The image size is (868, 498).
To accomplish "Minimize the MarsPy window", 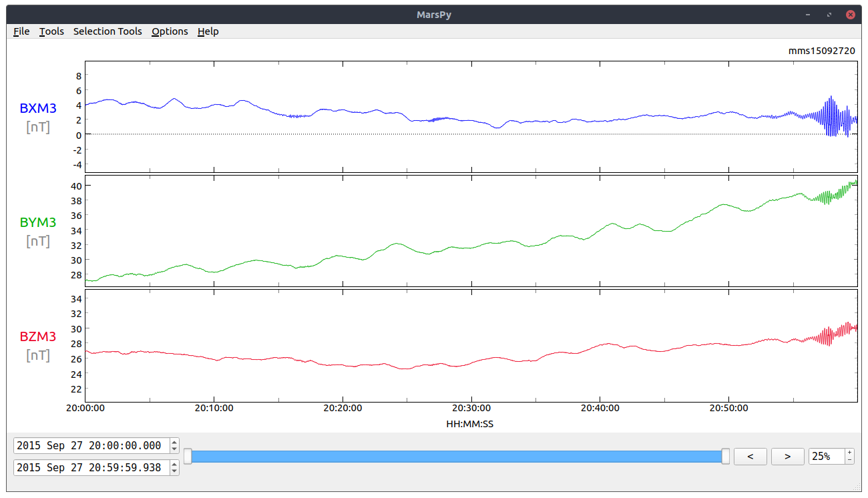I will pyautogui.click(x=808, y=14).
